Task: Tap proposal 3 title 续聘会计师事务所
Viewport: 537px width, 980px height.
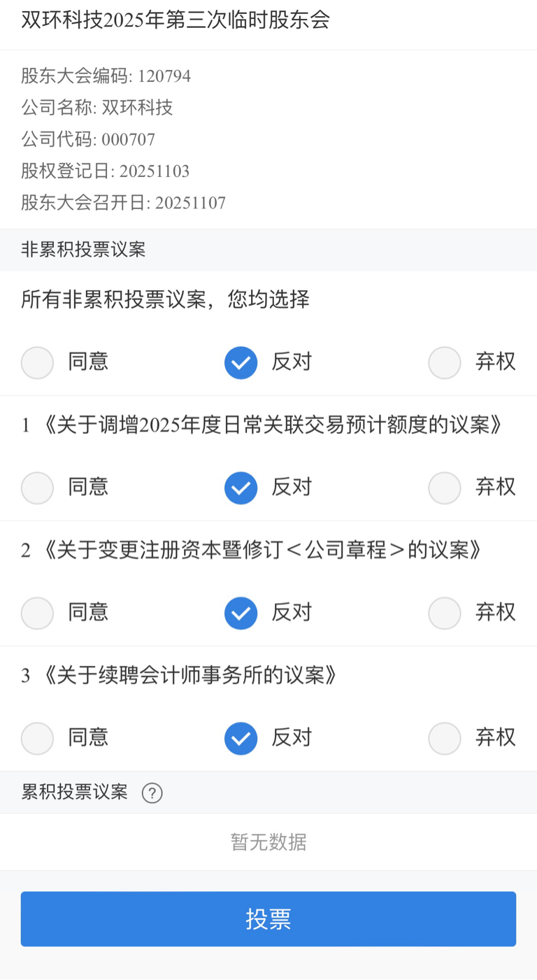Action: tap(180, 676)
